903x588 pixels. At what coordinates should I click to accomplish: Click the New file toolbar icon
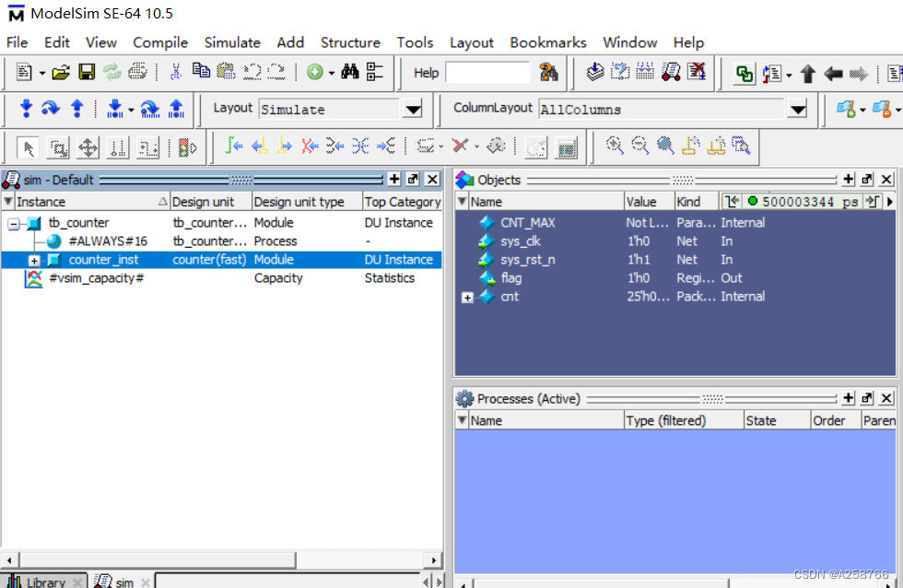coord(24,72)
